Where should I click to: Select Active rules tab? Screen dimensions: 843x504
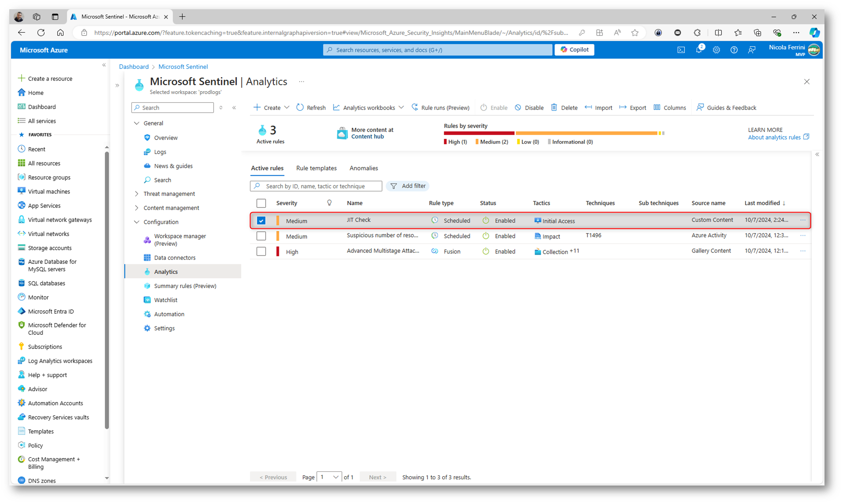[267, 168]
